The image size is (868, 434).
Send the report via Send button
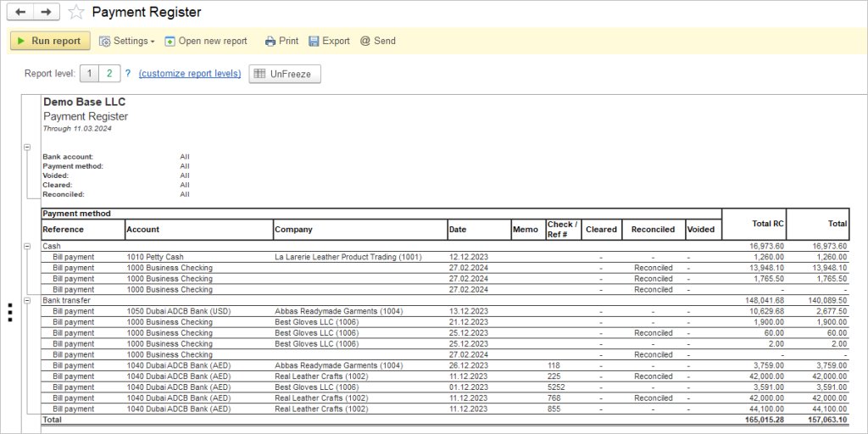[x=377, y=41]
